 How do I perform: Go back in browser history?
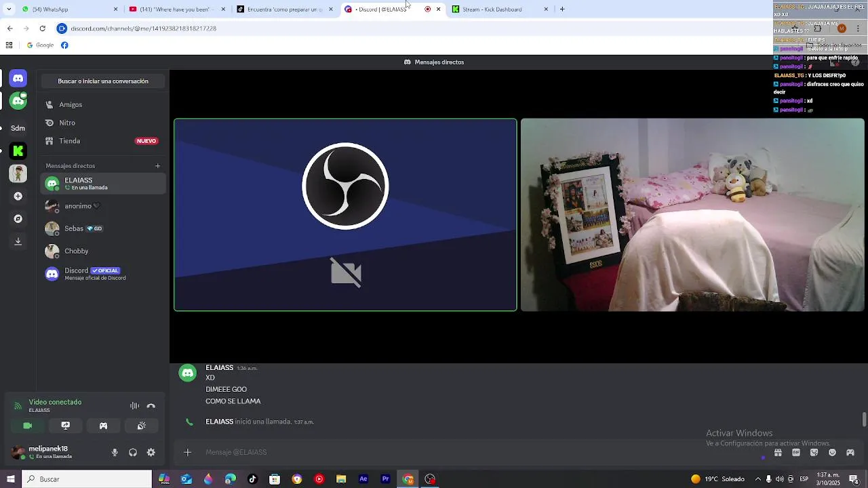pos(9,28)
